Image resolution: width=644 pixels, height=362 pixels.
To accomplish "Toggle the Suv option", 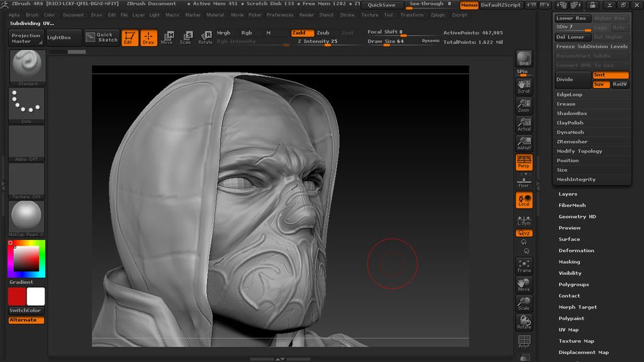I will coord(601,84).
